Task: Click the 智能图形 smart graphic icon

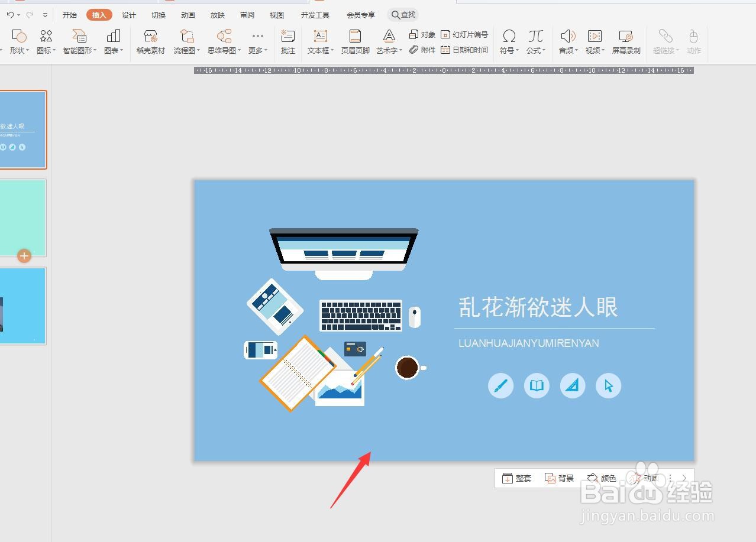Action: pyautogui.click(x=80, y=37)
